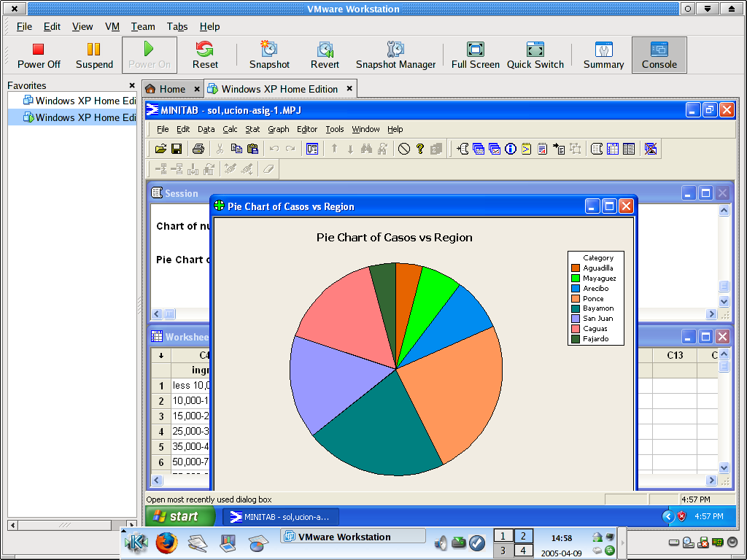Open the VM menu

(x=112, y=27)
